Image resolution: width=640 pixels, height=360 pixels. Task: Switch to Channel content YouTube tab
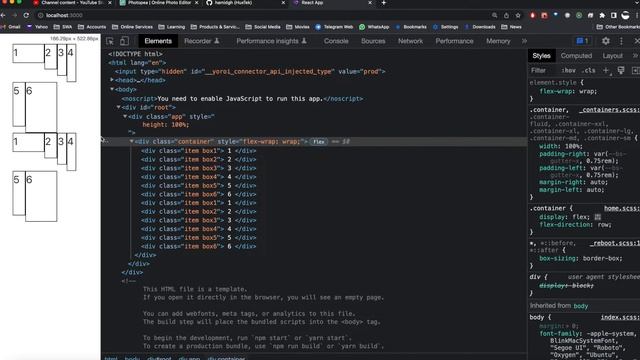(x=72, y=3)
